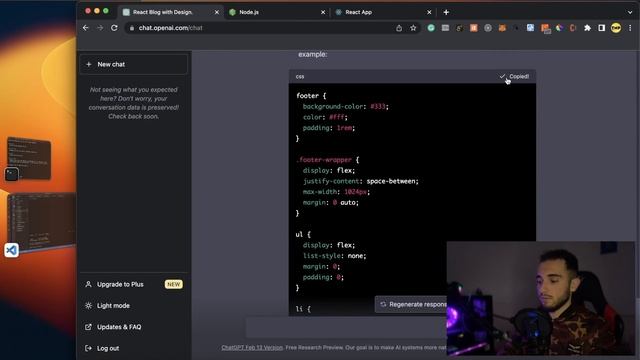Start a New chat in sidebar

[x=134, y=64]
